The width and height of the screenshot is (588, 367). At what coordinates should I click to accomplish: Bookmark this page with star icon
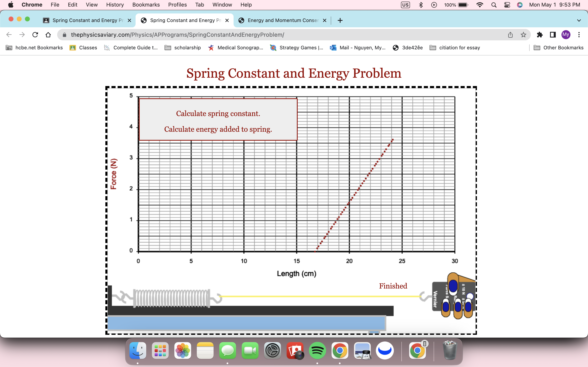pyautogui.click(x=523, y=35)
